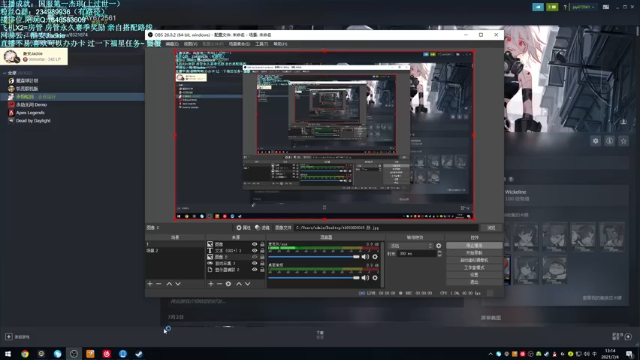Increase the transition duration with stepper arrow

tap(439, 252)
